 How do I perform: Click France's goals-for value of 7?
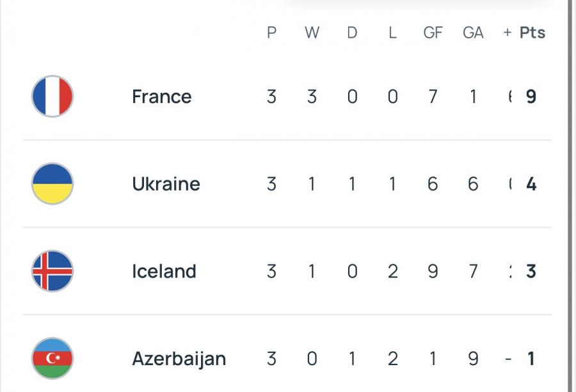coord(433,97)
